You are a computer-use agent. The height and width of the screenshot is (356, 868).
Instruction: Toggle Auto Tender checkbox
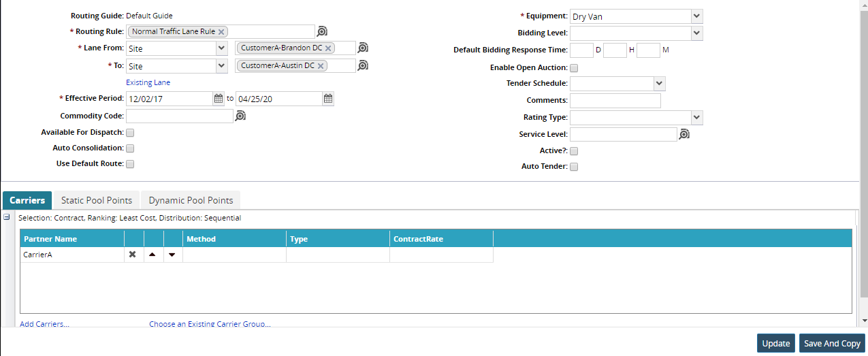574,167
